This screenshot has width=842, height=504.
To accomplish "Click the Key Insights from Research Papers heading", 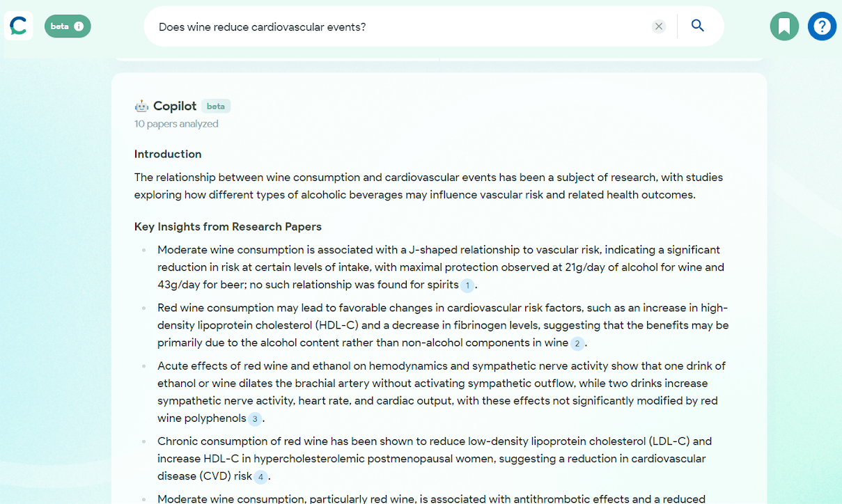I will 228,227.
